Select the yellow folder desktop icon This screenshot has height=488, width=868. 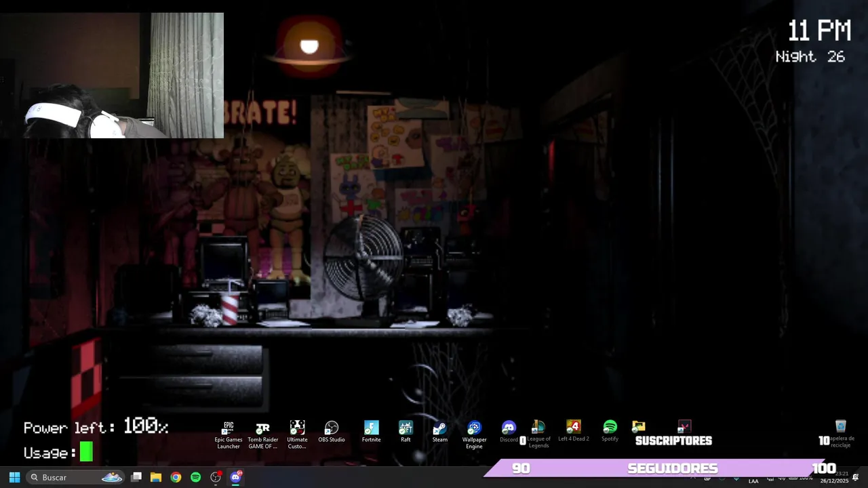(x=639, y=426)
